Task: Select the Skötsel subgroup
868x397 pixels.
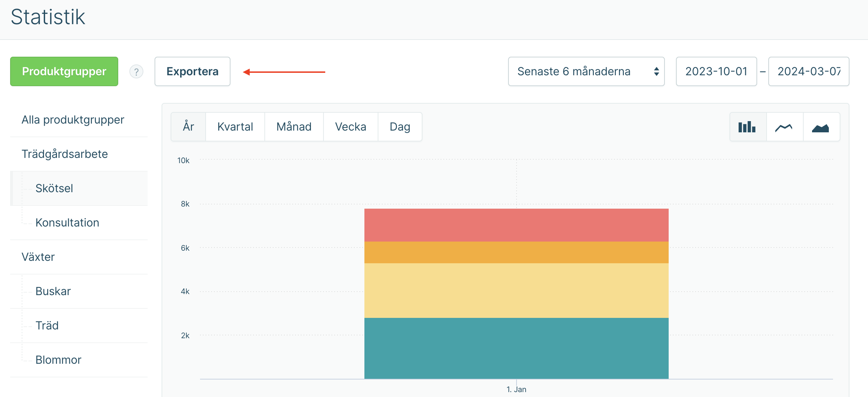Action: pos(79,188)
